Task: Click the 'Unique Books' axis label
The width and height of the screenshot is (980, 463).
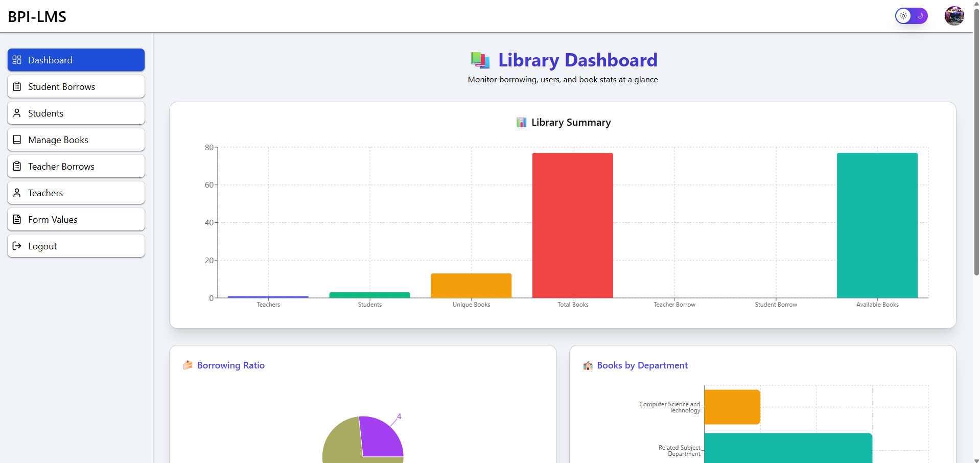Action: click(x=471, y=305)
